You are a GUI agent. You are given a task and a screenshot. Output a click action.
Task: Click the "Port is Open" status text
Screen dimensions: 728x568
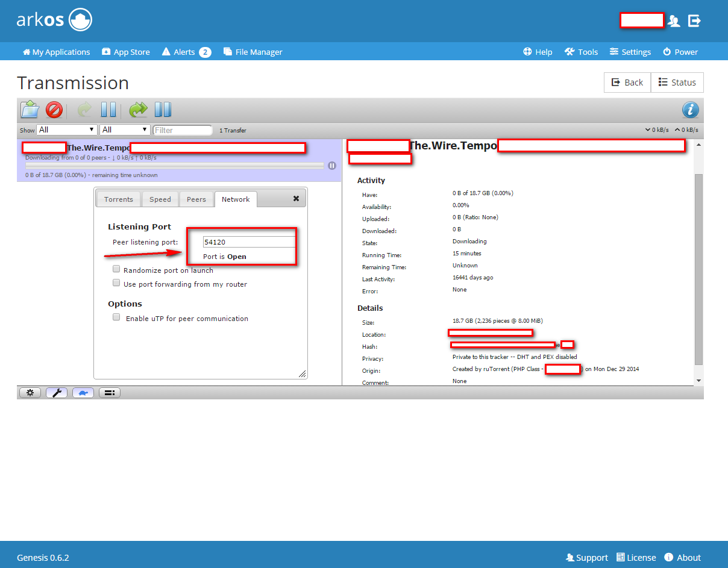225,257
